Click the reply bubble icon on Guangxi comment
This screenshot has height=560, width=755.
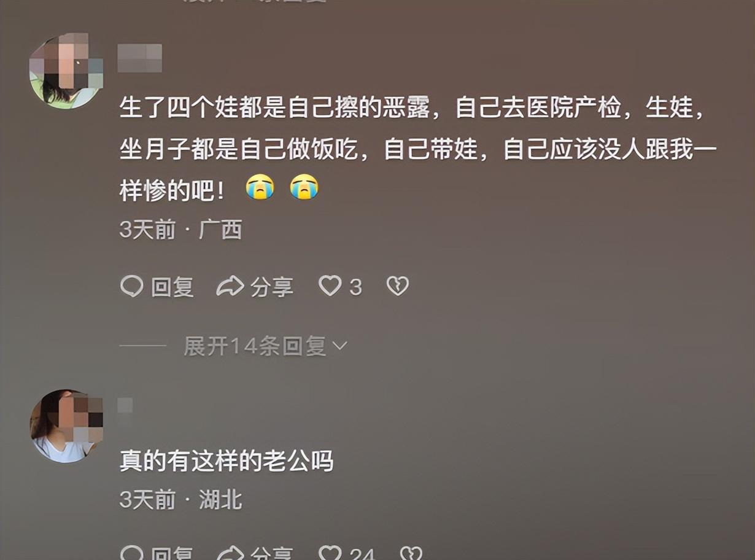tap(131, 286)
